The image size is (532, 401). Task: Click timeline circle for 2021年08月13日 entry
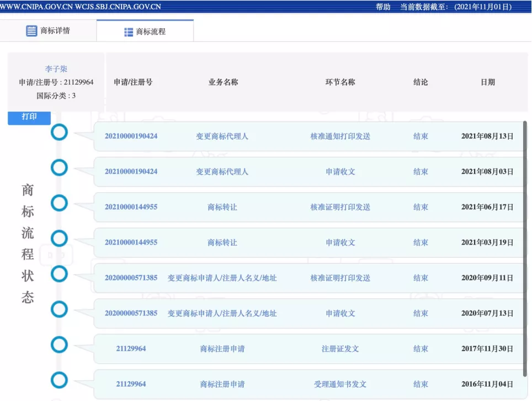(59, 133)
